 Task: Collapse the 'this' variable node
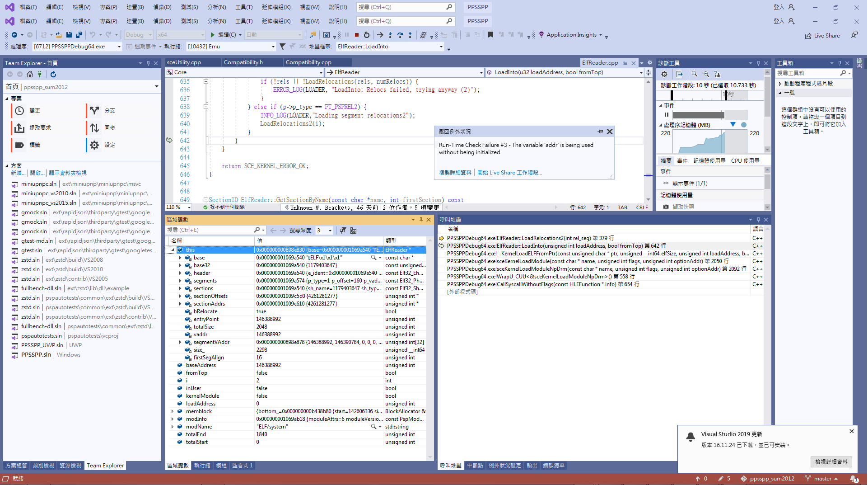click(x=173, y=250)
